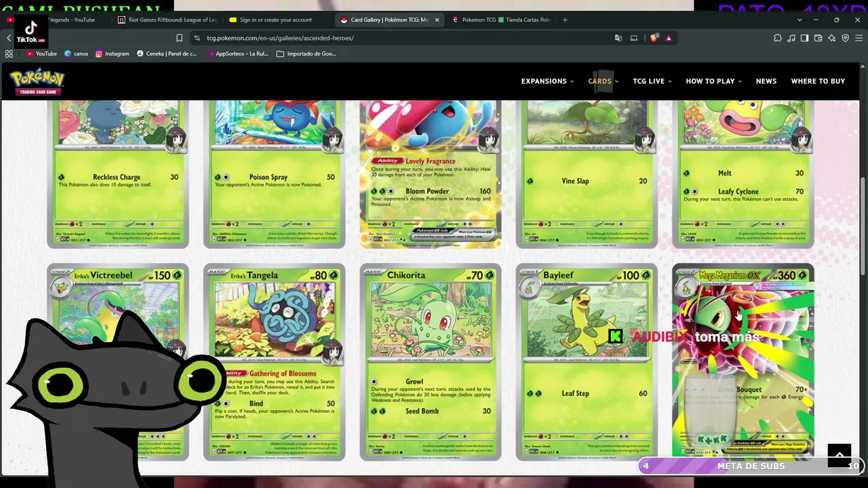Screen dimensions: 868x488
Task: Open the card with Leafy Cyclone attack
Action: coord(743,174)
